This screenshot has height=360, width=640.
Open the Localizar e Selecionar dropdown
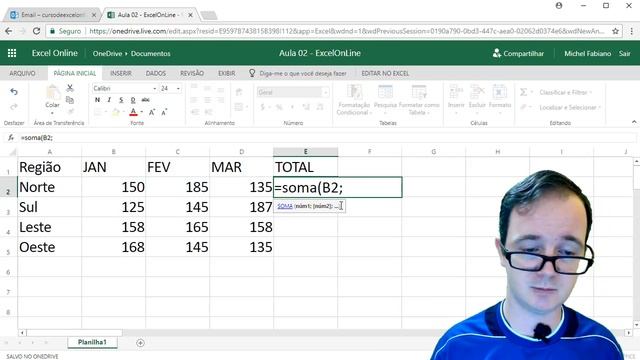[x=570, y=107]
